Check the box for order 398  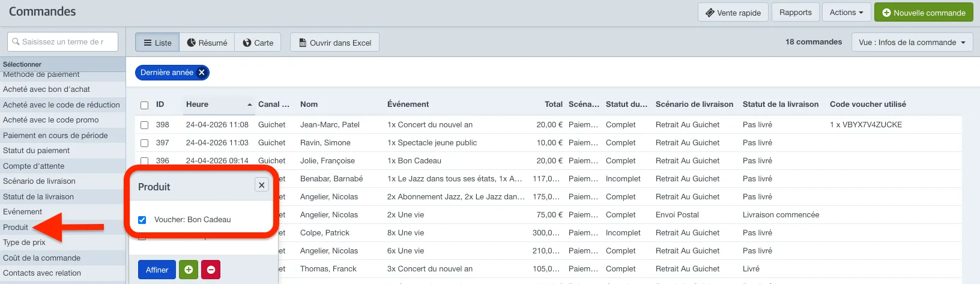pos(144,125)
